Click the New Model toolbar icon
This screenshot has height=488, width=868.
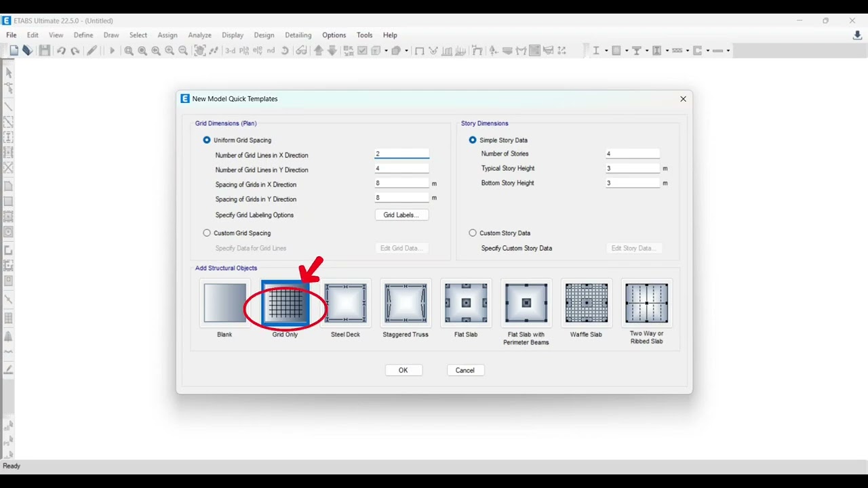(x=14, y=51)
